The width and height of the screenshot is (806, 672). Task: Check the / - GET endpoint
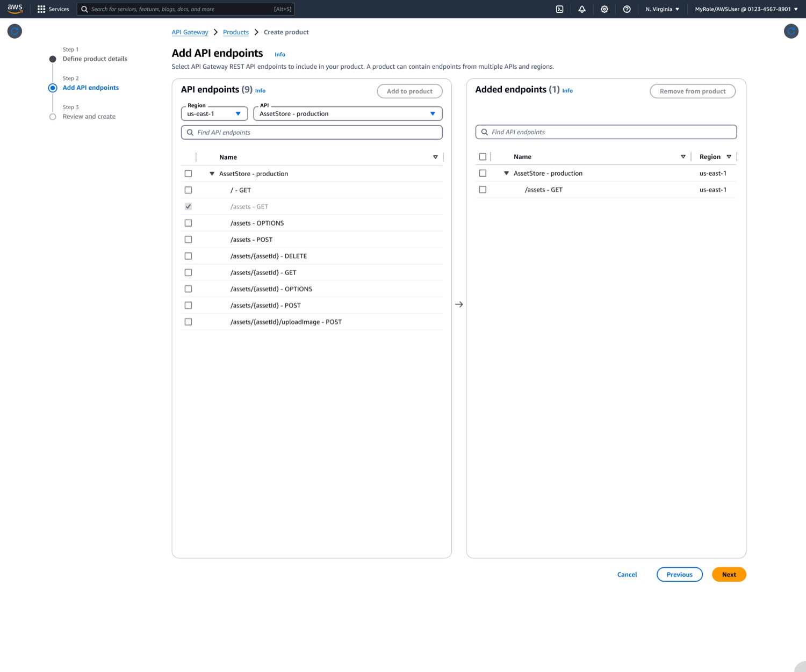188,190
